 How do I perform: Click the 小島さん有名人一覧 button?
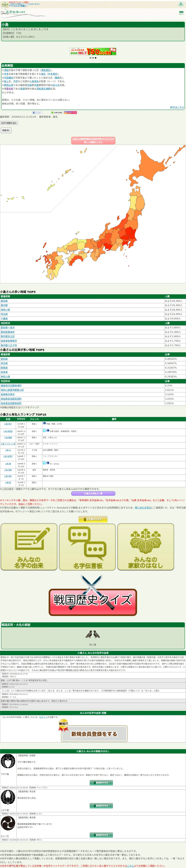93,494
